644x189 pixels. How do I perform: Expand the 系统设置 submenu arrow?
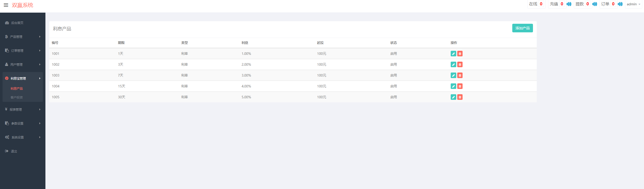click(40, 137)
